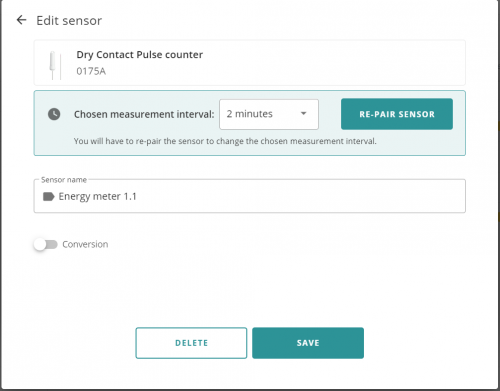
Task: Select the Dry Contact Pulse counter heading
Action: [140, 55]
